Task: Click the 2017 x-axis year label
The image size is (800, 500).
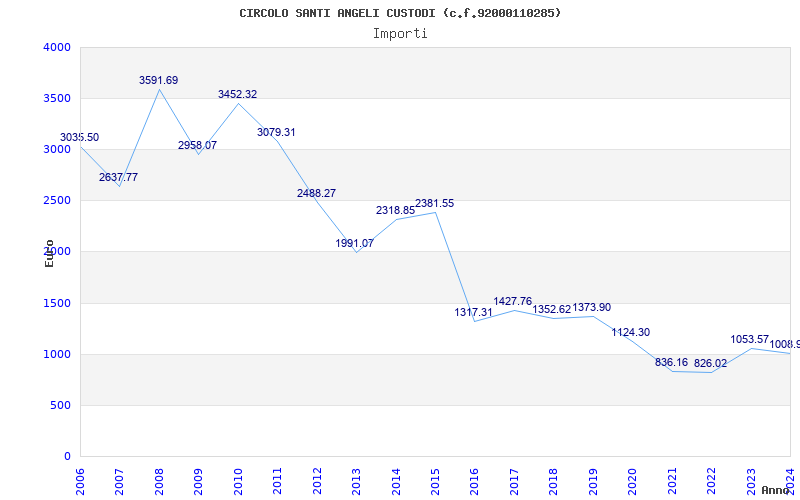Action: (x=514, y=481)
